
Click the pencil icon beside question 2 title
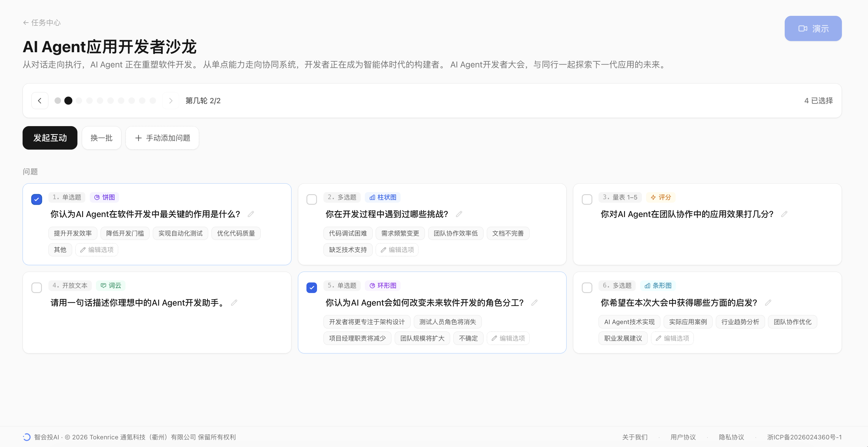click(459, 214)
